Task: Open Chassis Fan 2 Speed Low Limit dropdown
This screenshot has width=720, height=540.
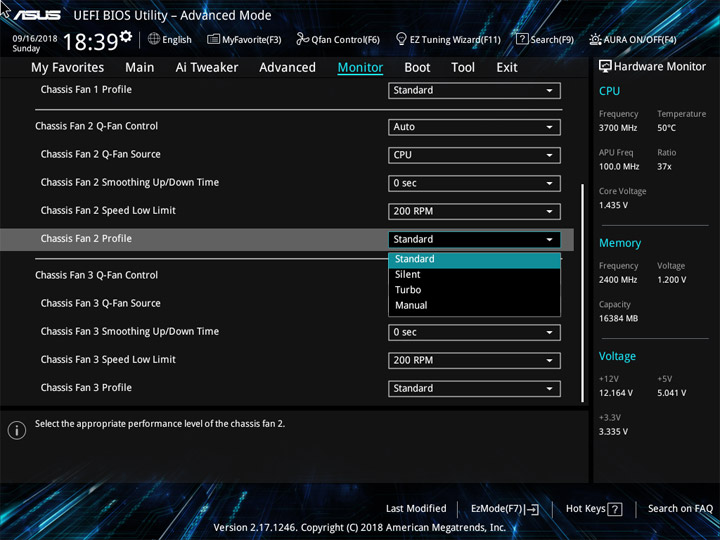Action: 474,211
